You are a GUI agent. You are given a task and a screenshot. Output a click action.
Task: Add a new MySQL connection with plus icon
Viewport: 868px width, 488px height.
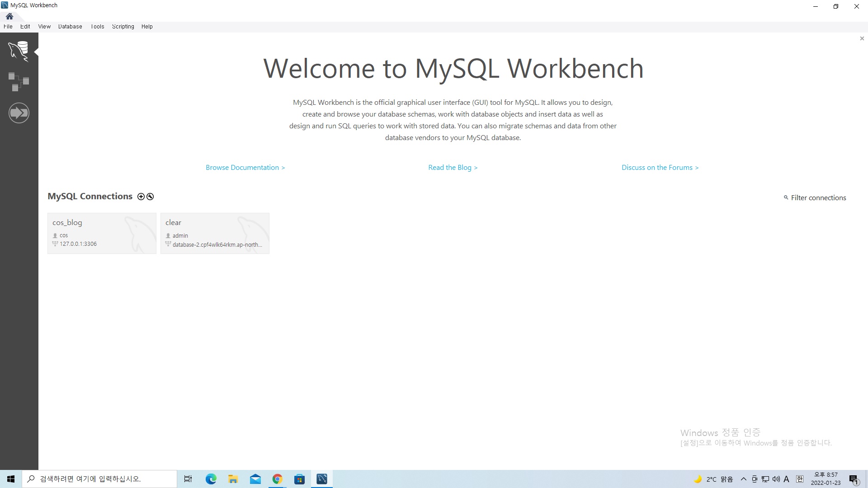click(x=141, y=197)
